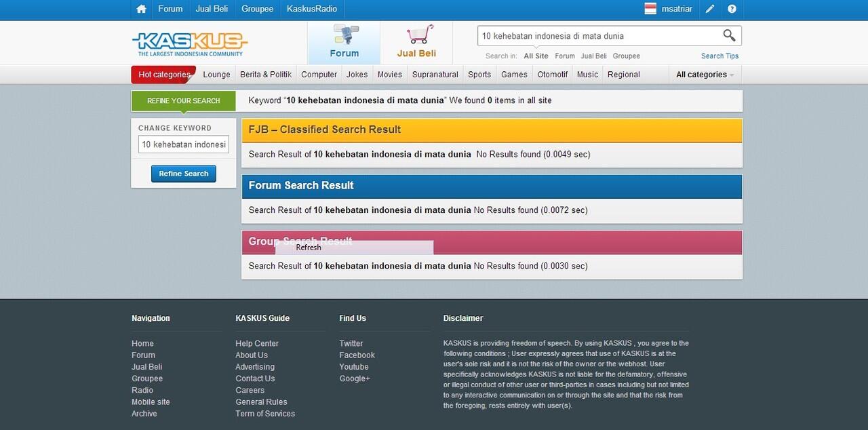Click the KASKUS logo

pos(190,44)
